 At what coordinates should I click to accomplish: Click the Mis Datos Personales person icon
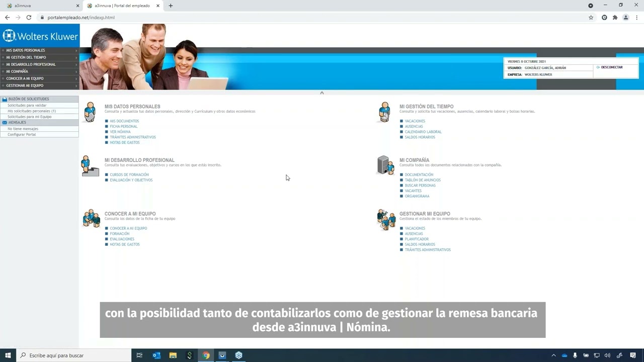90,112
